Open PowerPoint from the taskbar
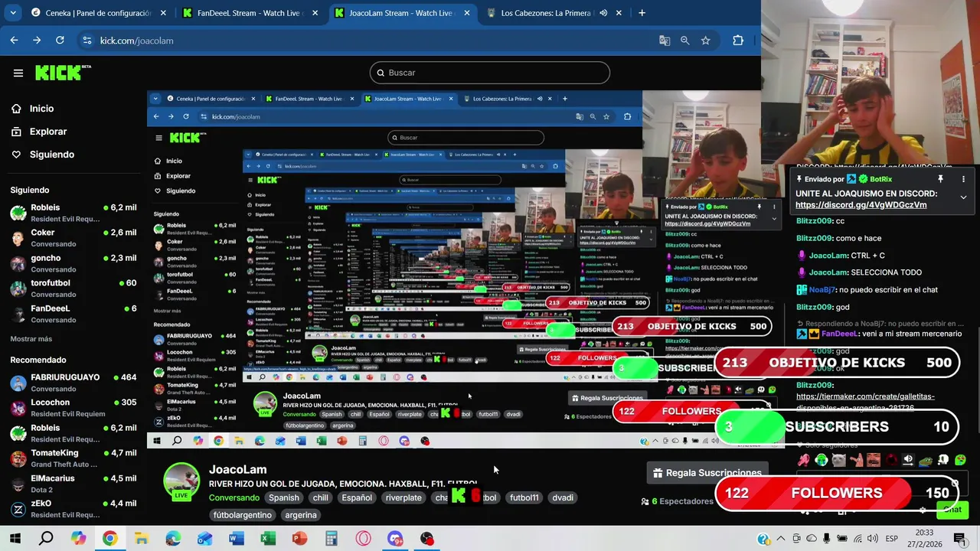This screenshot has height=551, width=980. click(x=299, y=539)
